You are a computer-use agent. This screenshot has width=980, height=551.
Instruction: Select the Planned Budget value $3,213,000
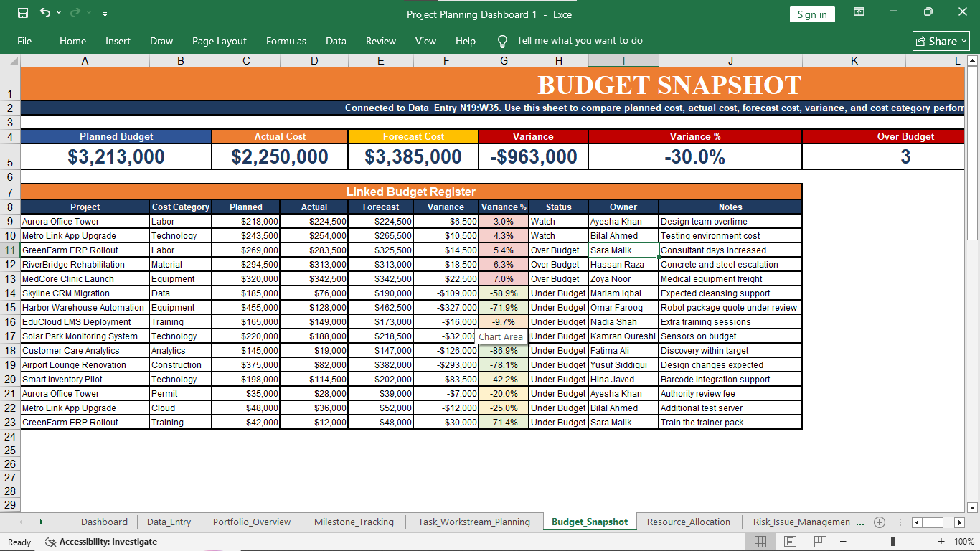[116, 156]
